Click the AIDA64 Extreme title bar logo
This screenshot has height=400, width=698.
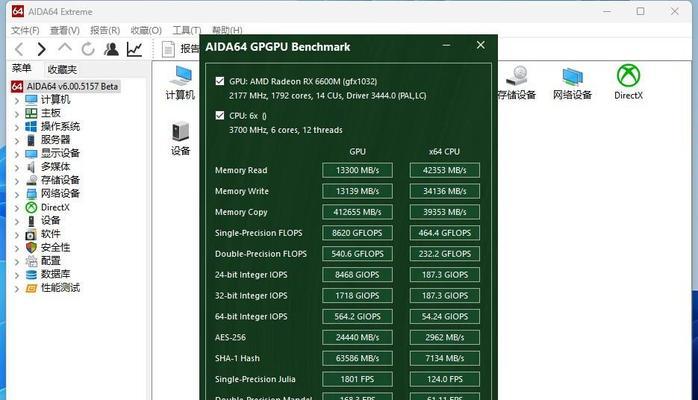18,11
